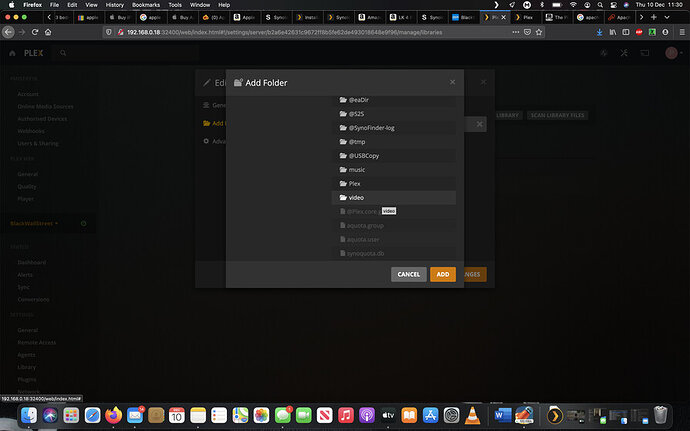Click the aquota.user file entry

pyautogui.click(x=393, y=239)
